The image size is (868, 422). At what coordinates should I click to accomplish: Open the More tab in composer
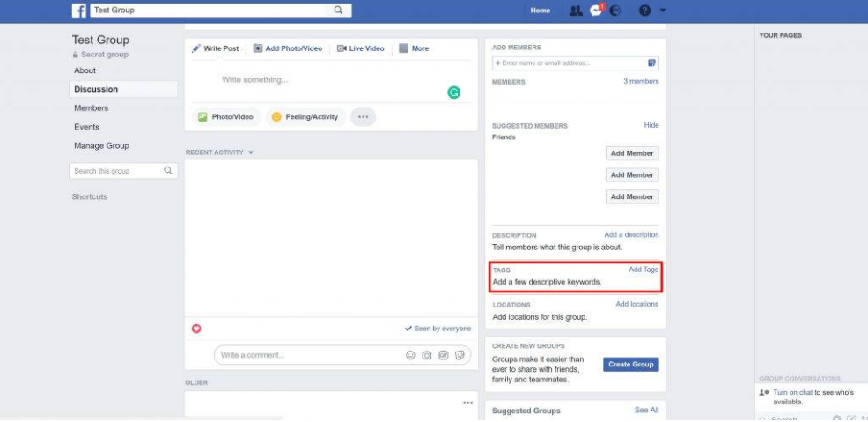(414, 48)
